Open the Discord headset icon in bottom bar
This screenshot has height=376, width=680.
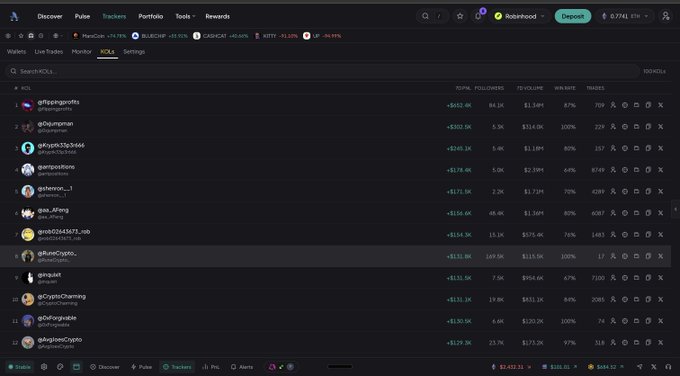pos(668,367)
